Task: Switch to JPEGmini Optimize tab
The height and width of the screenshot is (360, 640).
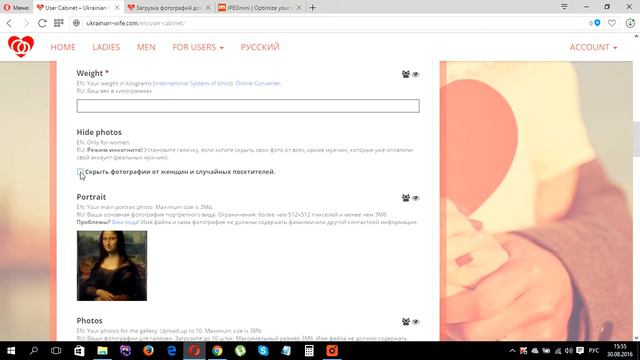Action: point(256,7)
